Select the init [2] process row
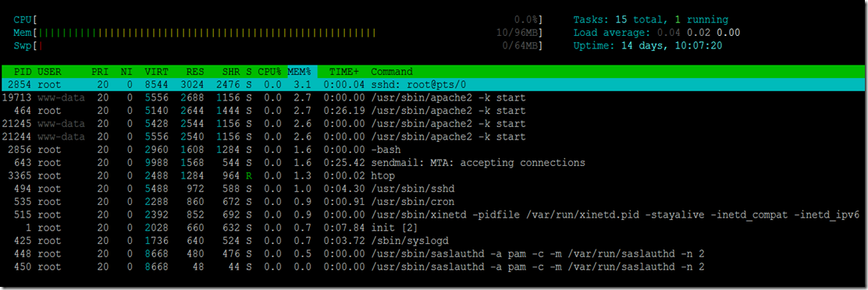The height and width of the screenshot is (290, 868). [x=433, y=228]
